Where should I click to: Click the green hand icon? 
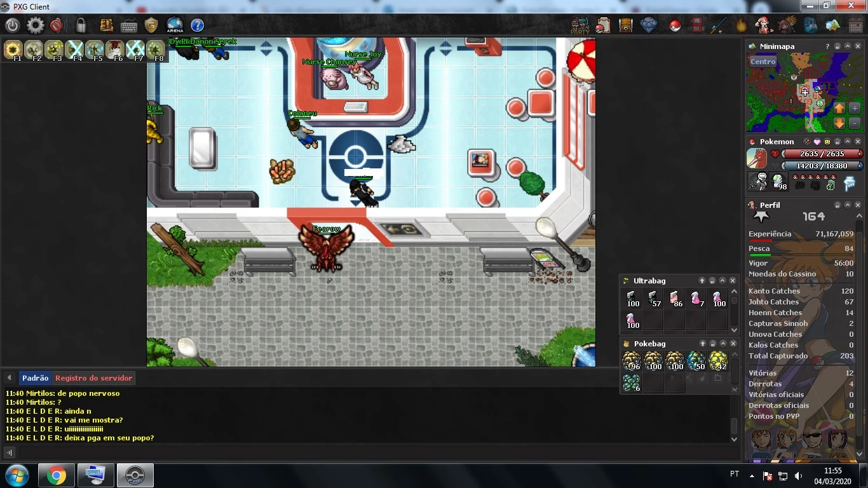pos(830,185)
